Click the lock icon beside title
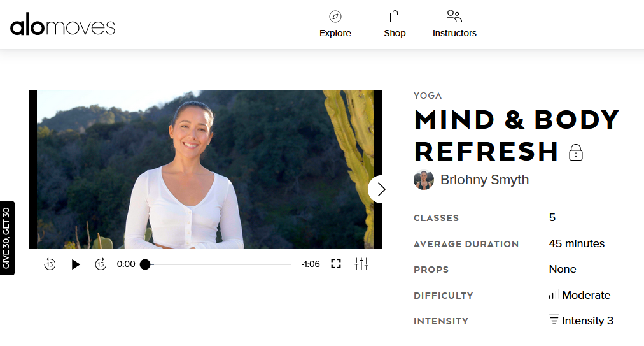The width and height of the screenshot is (644, 346). (576, 153)
